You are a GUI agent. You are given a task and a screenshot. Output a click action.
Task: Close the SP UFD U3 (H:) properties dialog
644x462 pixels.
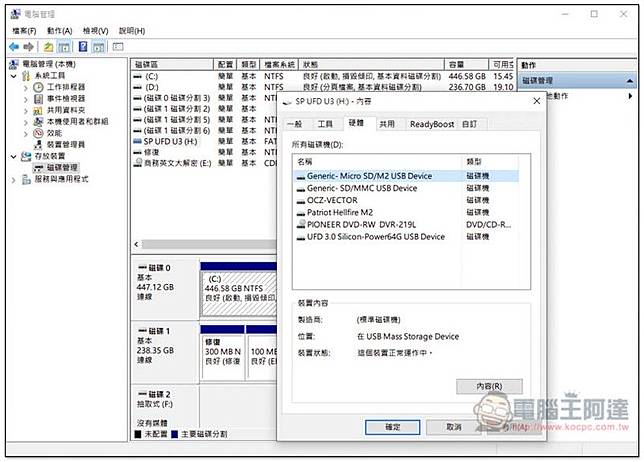pyautogui.click(x=536, y=101)
